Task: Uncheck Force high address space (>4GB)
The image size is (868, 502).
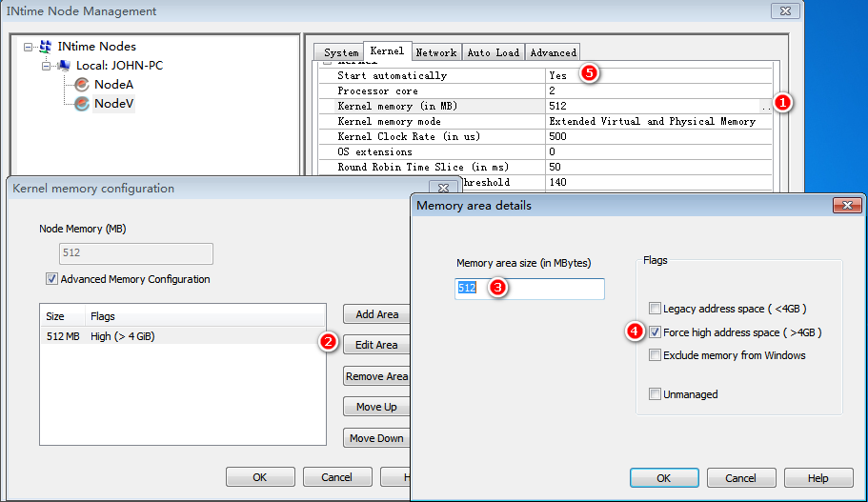Action: 655,332
